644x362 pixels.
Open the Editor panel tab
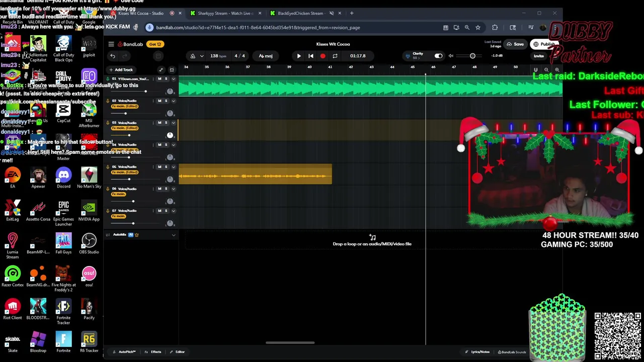click(x=177, y=352)
